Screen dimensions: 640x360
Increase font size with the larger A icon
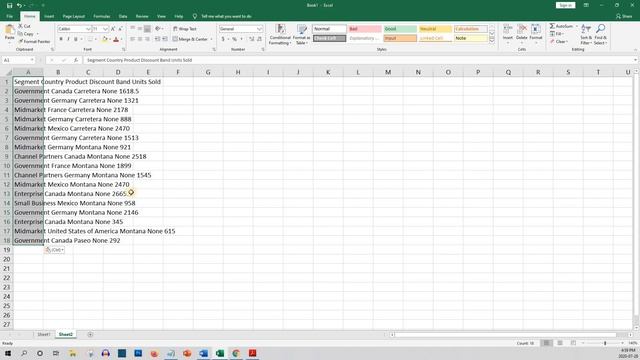(x=113, y=29)
